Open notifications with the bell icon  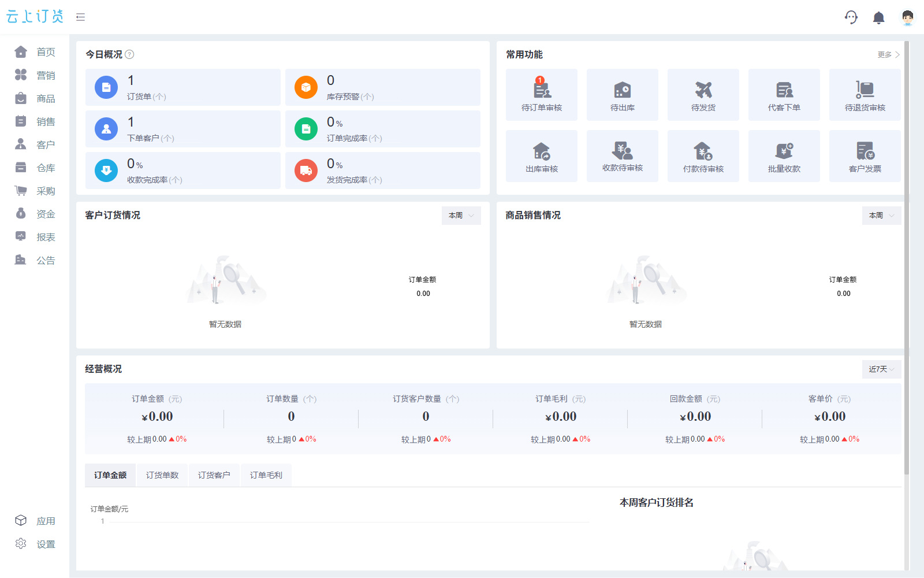pyautogui.click(x=879, y=18)
